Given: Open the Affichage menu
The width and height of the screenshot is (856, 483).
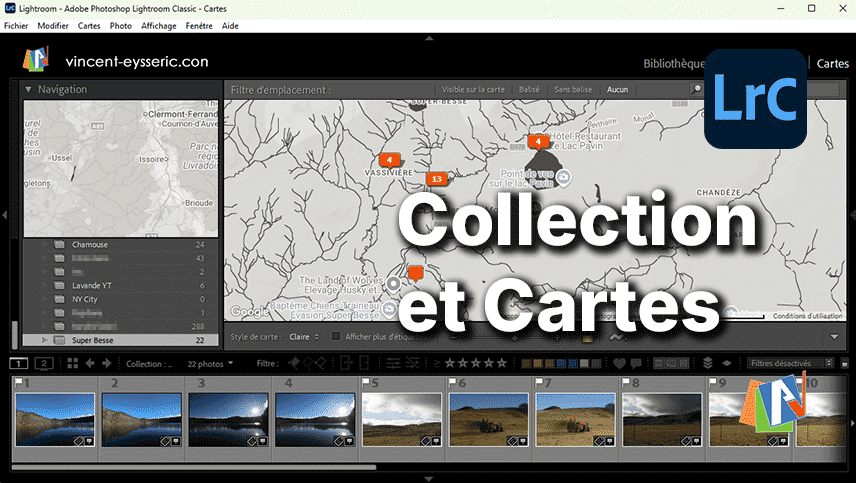Looking at the screenshot, I should pos(159,26).
